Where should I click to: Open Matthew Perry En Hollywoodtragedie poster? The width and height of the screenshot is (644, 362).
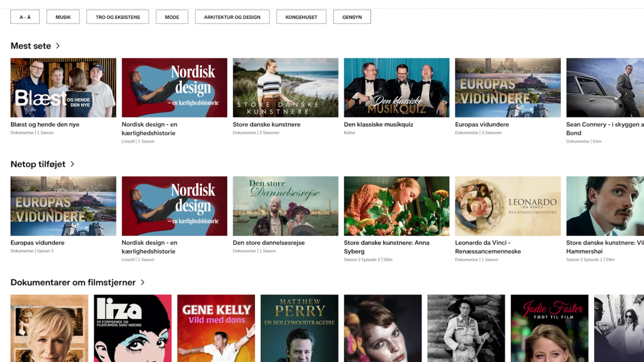[299, 328]
